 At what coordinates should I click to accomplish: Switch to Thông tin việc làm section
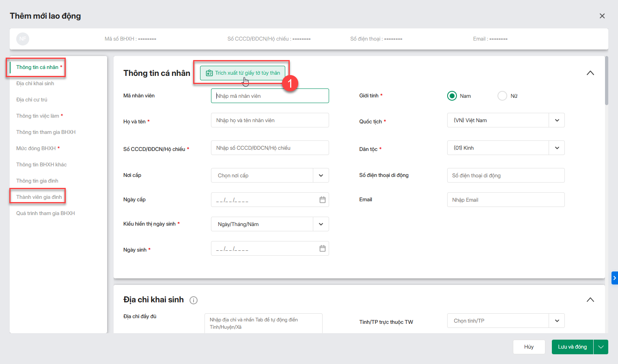[x=38, y=116]
